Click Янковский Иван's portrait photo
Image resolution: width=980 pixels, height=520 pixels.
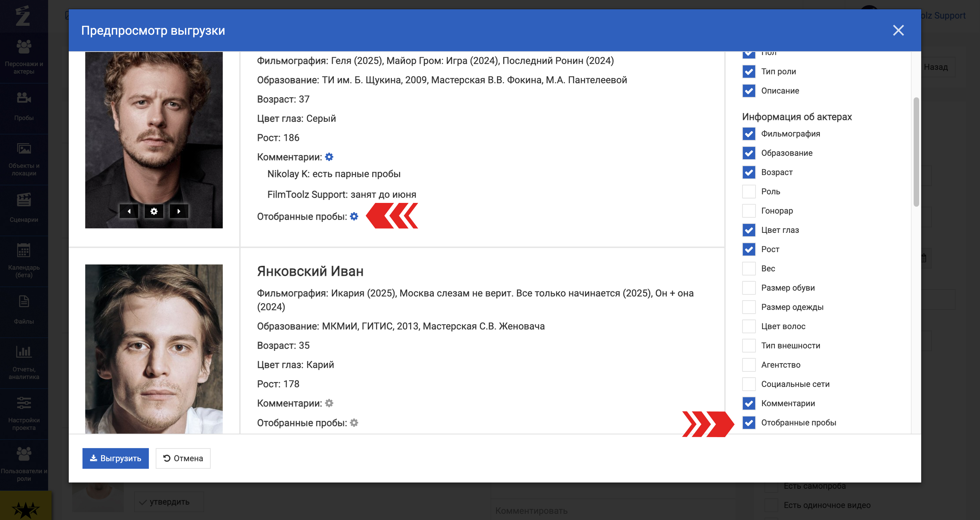(x=154, y=349)
